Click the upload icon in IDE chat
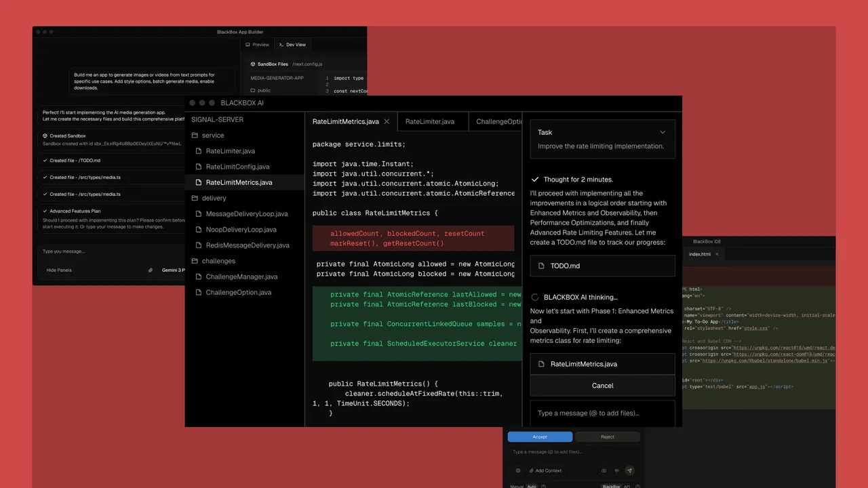Image resolution: width=868 pixels, height=488 pixels. (x=604, y=470)
